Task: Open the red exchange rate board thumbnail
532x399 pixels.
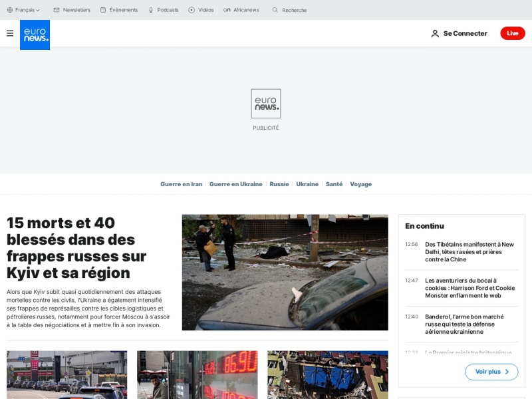Action: tap(197, 375)
